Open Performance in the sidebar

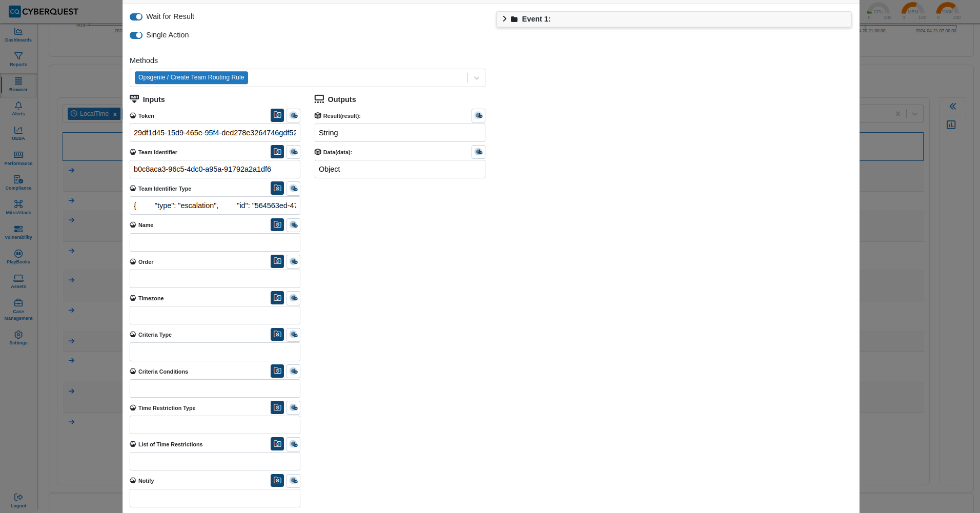pyautogui.click(x=18, y=158)
